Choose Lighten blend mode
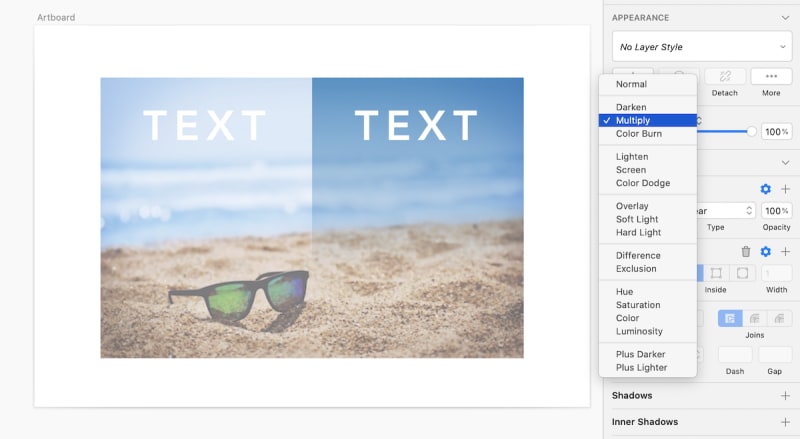This screenshot has height=439, width=800. (648, 157)
